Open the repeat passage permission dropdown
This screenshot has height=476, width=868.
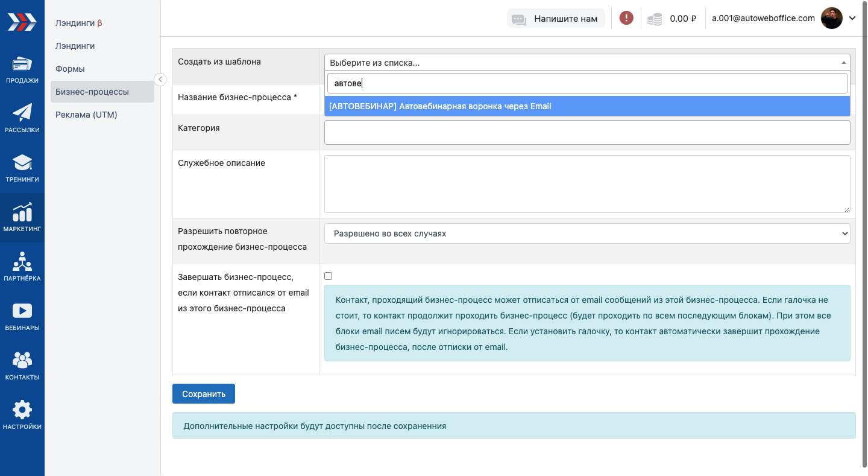587,233
